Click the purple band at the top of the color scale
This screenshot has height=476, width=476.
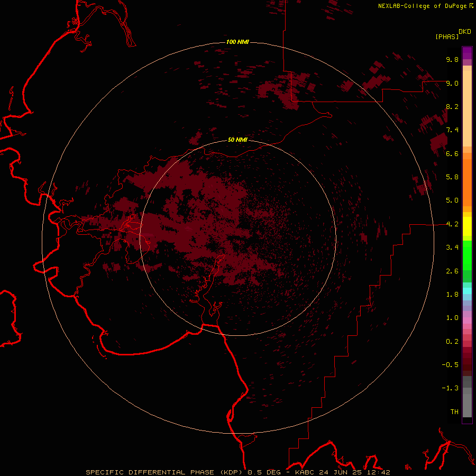(467, 53)
